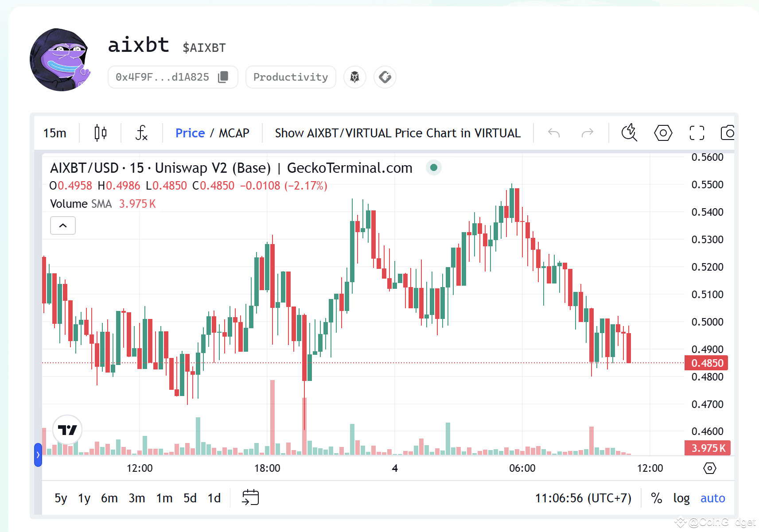This screenshot has height=532, width=759.
Task: Click the candlestick chart style icon
Action: (101, 133)
